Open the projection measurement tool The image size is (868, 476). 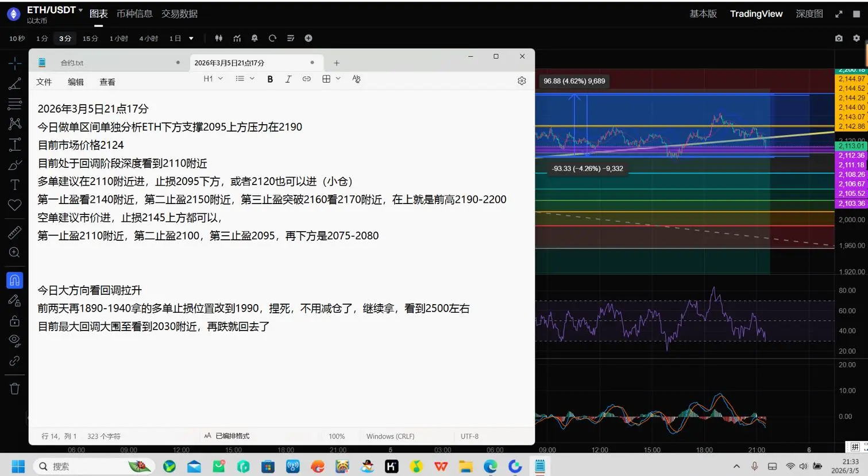[x=15, y=144]
